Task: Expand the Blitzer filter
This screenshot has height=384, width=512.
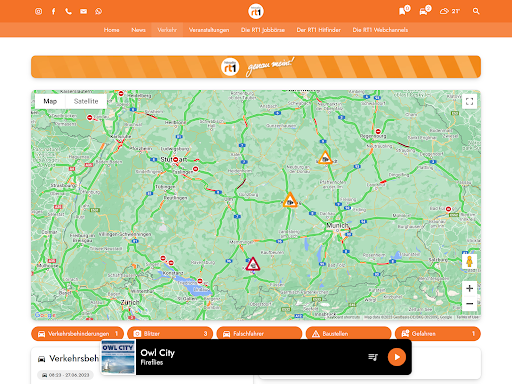Action: point(170,334)
